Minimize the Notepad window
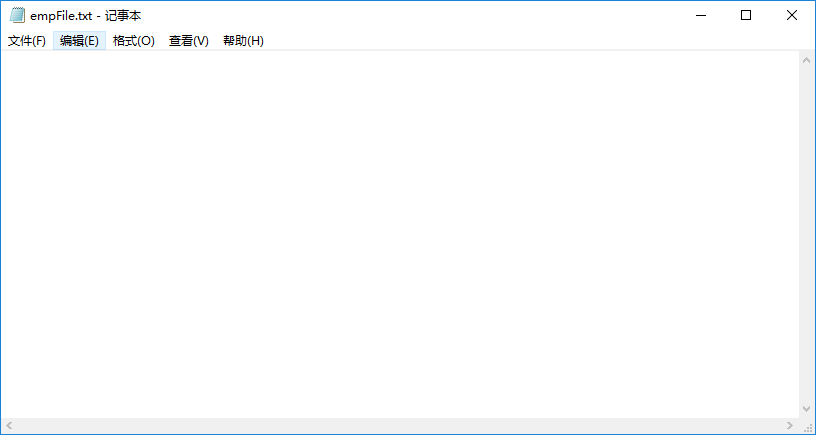Image resolution: width=816 pixels, height=435 pixels. [700, 16]
